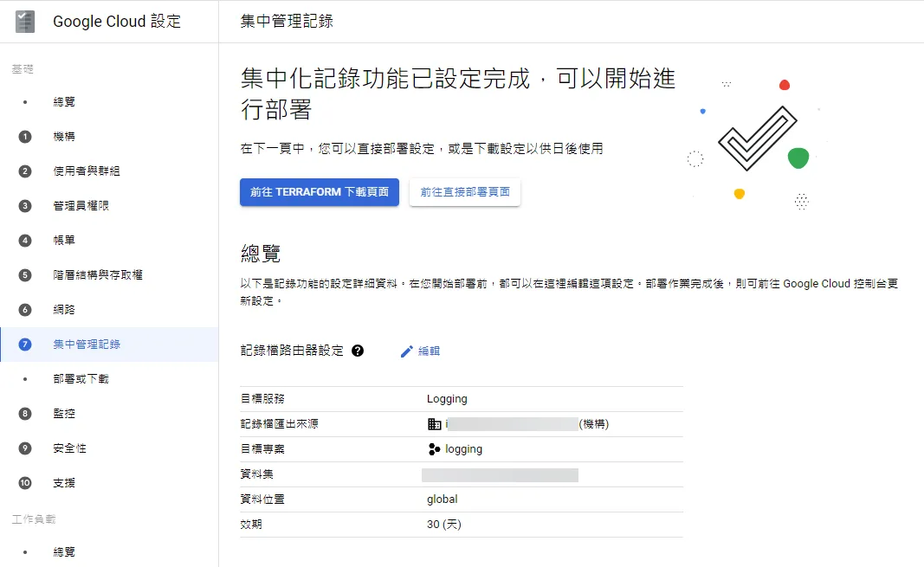Image resolution: width=924 pixels, height=567 pixels.
Task: Click the number 6 step badge
Action: tap(25, 310)
